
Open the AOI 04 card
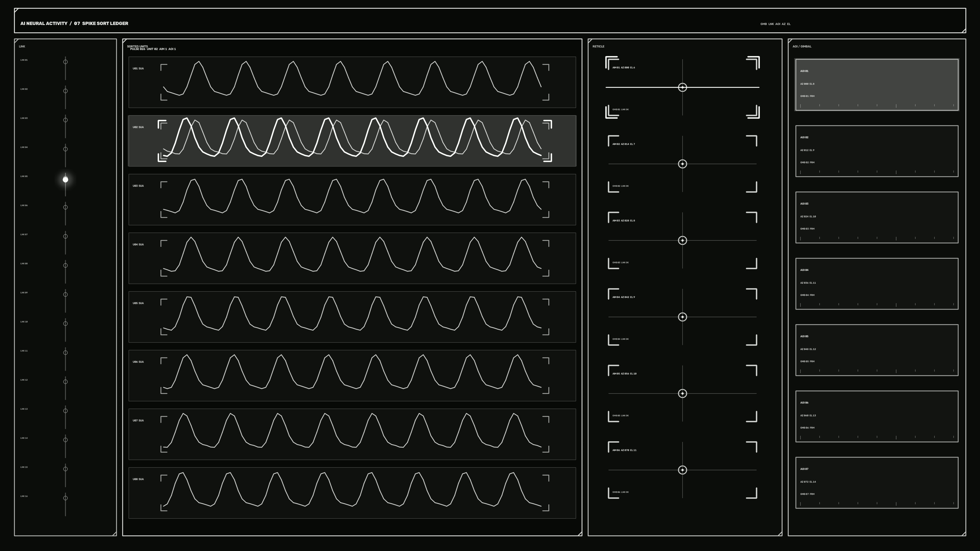point(877,284)
